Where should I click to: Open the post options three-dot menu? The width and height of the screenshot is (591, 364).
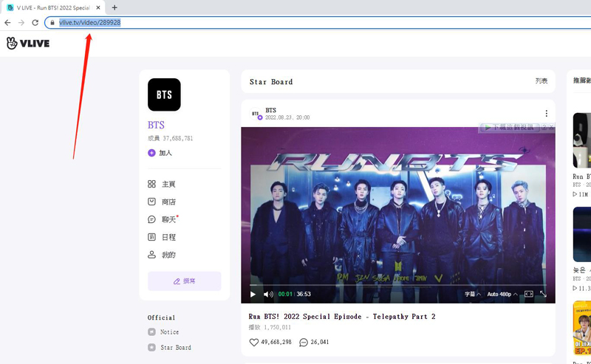546,114
